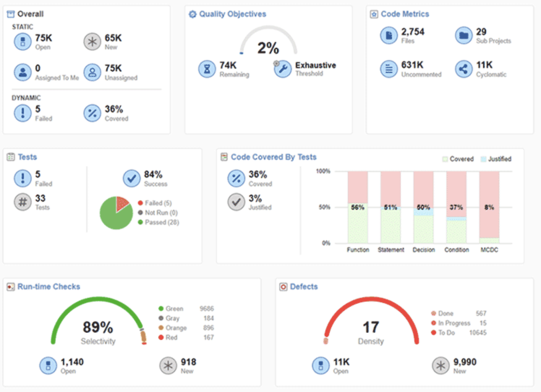Click the Open static findings icon
Screen dimensions: 541x392
pyautogui.click(x=22, y=42)
